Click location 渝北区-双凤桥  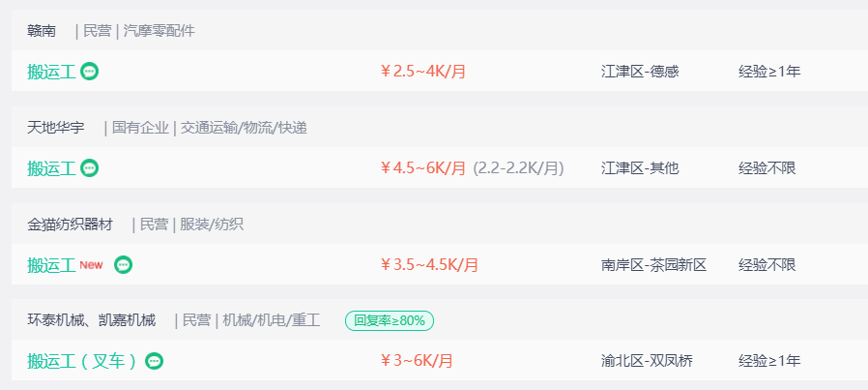(647, 361)
